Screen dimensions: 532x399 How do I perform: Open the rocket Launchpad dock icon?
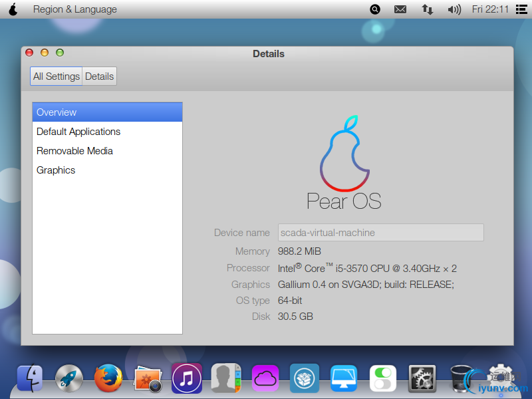tap(69, 378)
